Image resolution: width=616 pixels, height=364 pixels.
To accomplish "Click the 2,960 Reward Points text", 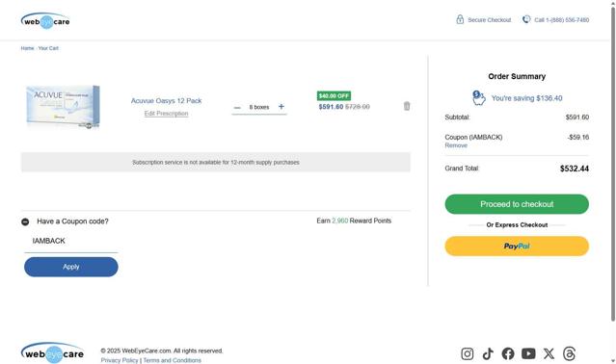I will pyautogui.click(x=354, y=221).
